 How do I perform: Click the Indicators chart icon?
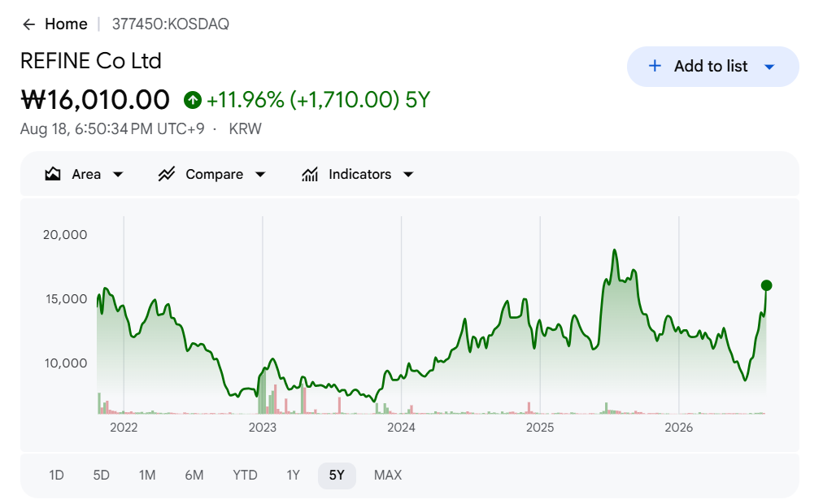pyautogui.click(x=310, y=174)
